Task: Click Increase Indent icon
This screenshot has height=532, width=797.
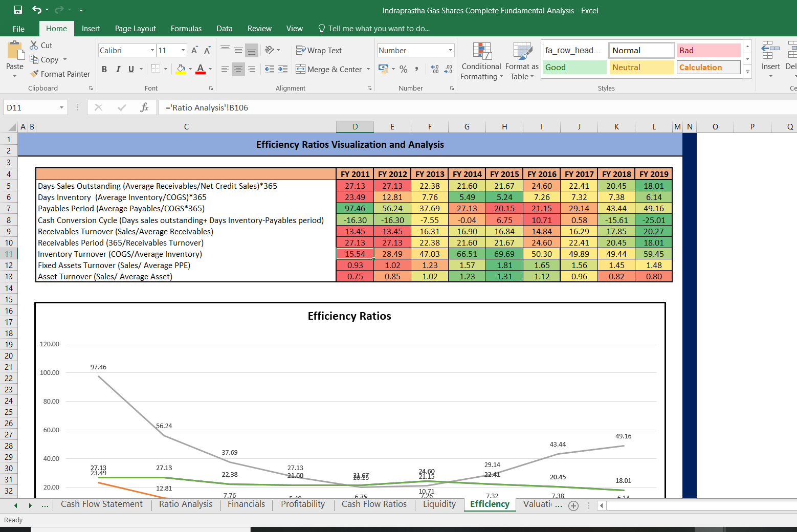Action: click(283, 69)
